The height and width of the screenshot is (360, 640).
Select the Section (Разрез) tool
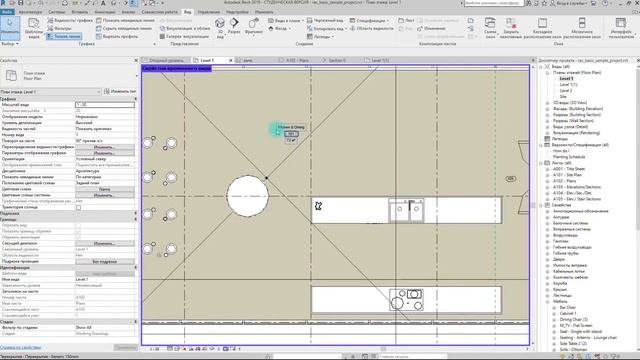[234, 26]
